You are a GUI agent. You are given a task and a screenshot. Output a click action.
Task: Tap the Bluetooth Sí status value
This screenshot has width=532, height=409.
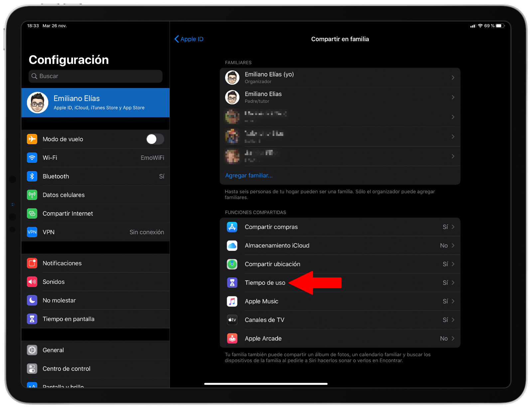162,176
